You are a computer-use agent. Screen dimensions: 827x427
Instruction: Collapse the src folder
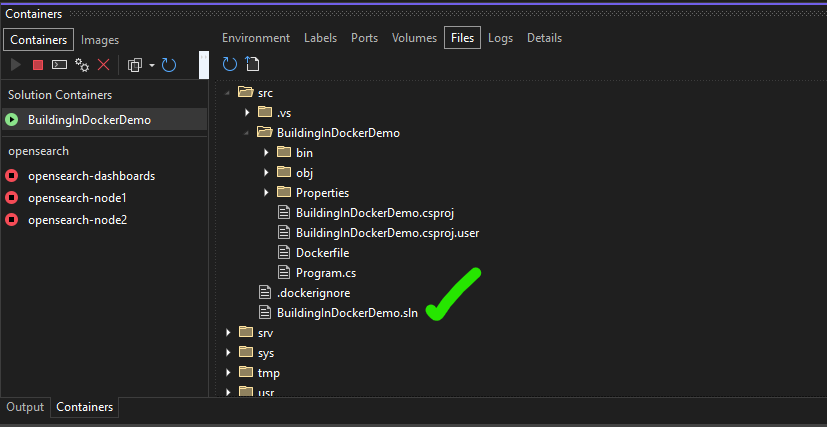click(227, 93)
